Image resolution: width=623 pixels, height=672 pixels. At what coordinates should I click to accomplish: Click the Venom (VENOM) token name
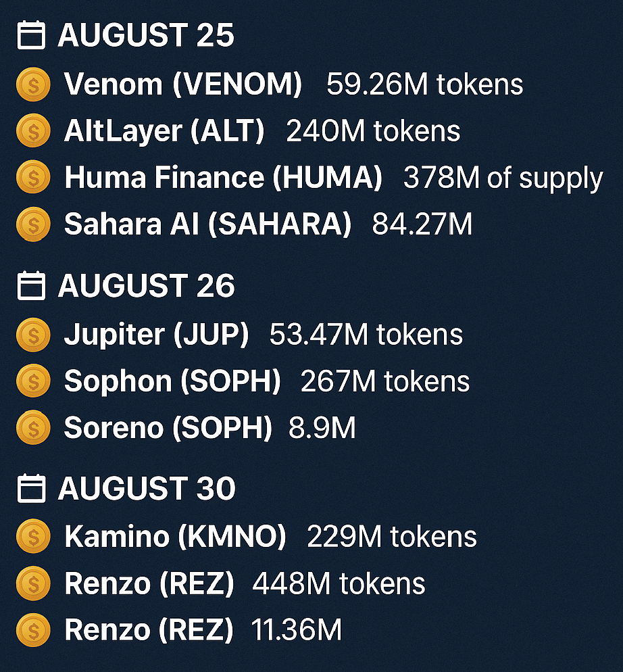point(183,84)
